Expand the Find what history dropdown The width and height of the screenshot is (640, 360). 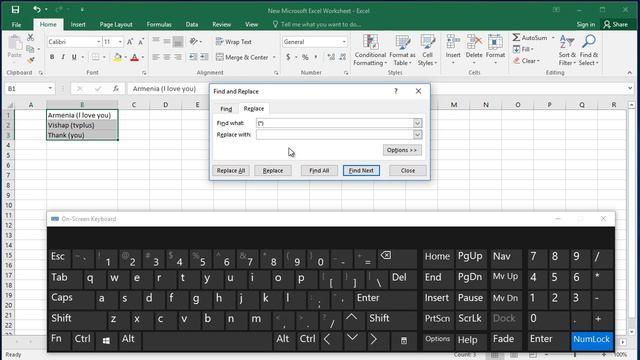coord(417,123)
